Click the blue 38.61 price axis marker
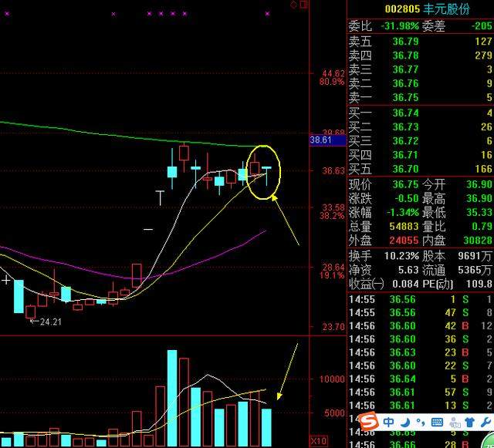Screen dimensions: 494x448 (327, 140)
